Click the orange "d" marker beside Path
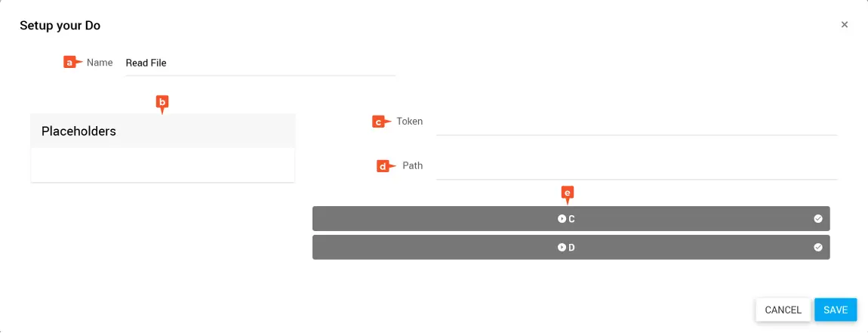The width and height of the screenshot is (868, 333). pyautogui.click(x=384, y=166)
